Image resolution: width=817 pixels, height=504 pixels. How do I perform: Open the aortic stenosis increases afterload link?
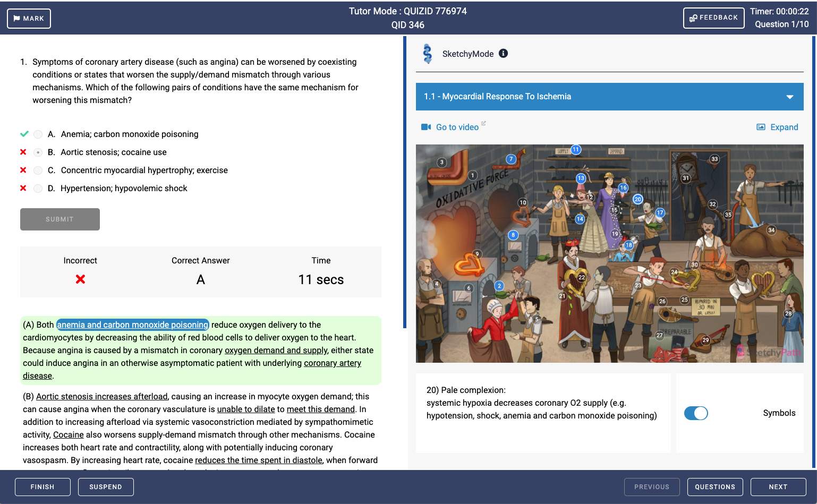point(101,396)
